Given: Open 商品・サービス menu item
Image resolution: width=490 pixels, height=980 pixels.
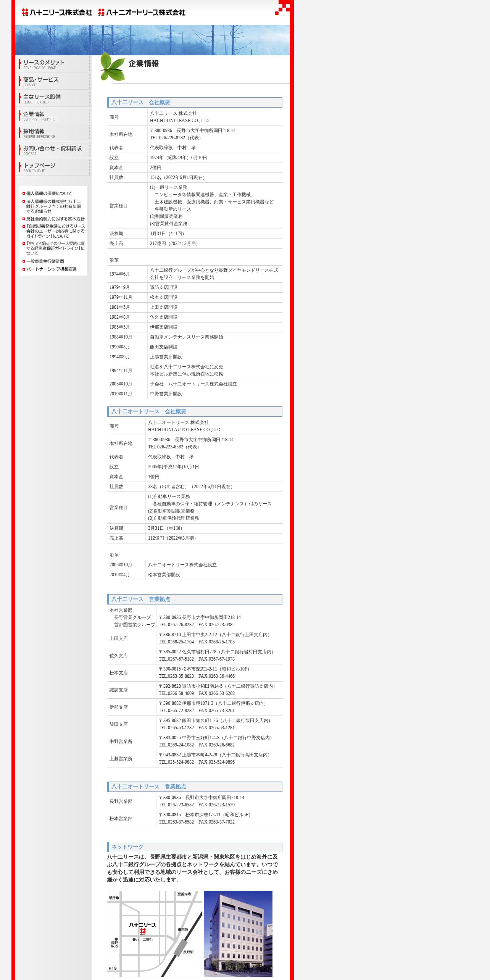Looking at the screenshot, I should pyautogui.click(x=53, y=81).
